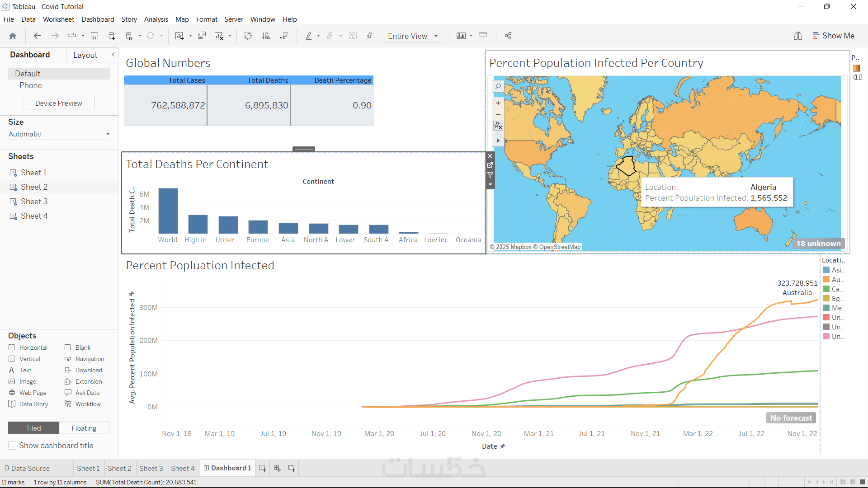Switch objects to Floating mode
Image resolution: width=868 pixels, height=488 pixels.
[x=84, y=428]
